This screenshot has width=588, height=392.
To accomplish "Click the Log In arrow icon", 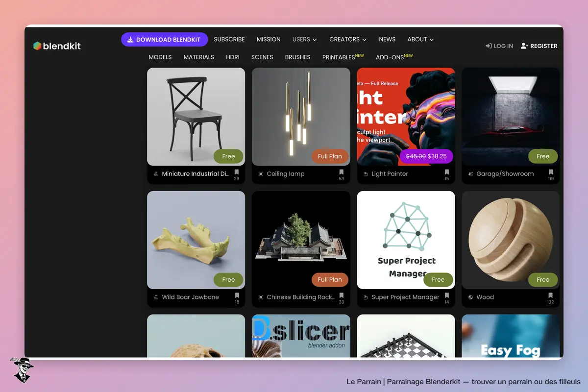I will 489,46.
